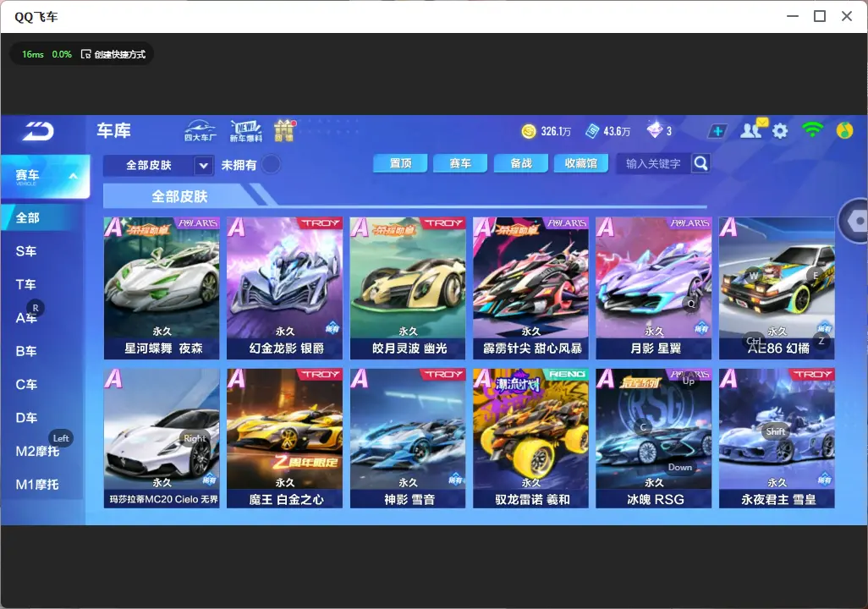
Task: Minimize the QQ飞车 window
Action: click(793, 16)
